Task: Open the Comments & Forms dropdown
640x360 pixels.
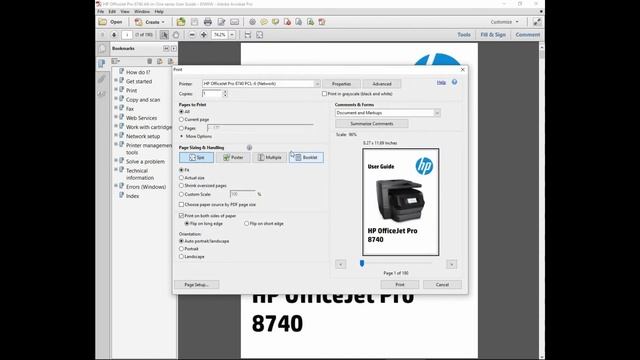Action: click(387, 113)
